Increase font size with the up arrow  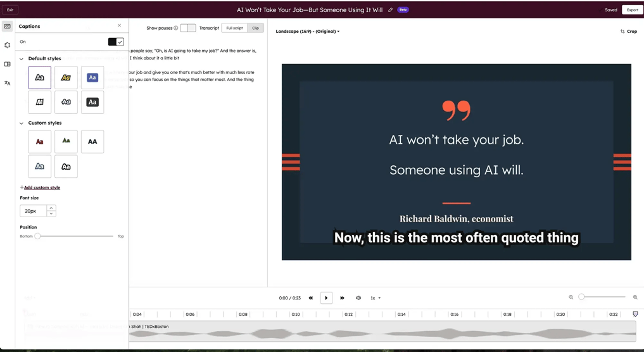(x=51, y=208)
